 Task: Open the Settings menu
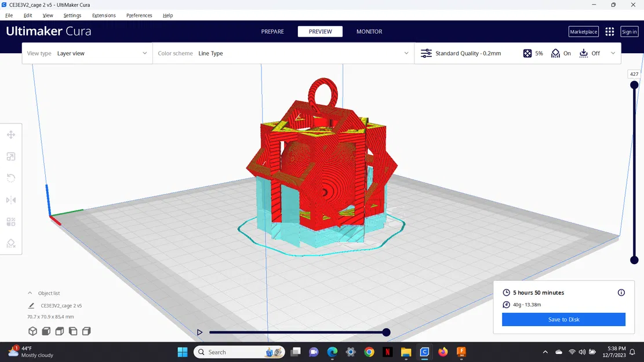(72, 15)
